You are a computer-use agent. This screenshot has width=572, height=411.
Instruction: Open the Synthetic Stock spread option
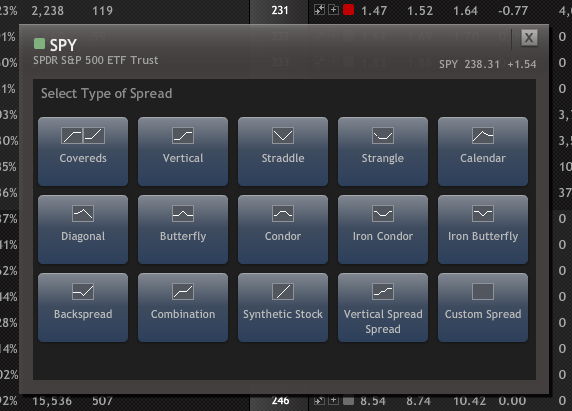pyautogui.click(x=283, y=307)
